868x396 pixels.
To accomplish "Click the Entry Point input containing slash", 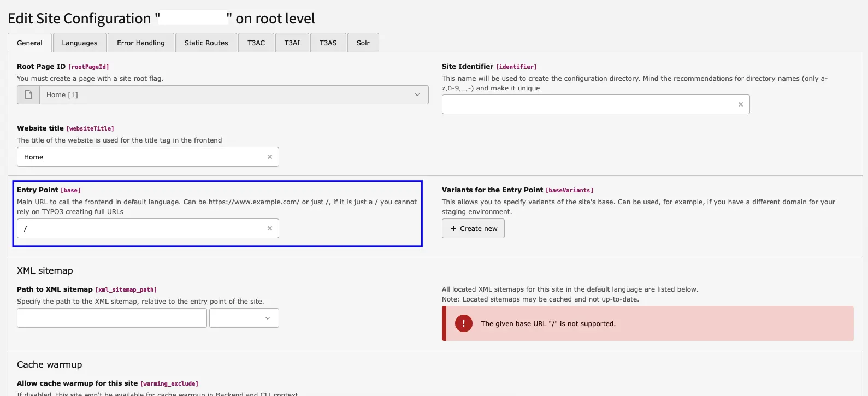I will click(147, 228).
